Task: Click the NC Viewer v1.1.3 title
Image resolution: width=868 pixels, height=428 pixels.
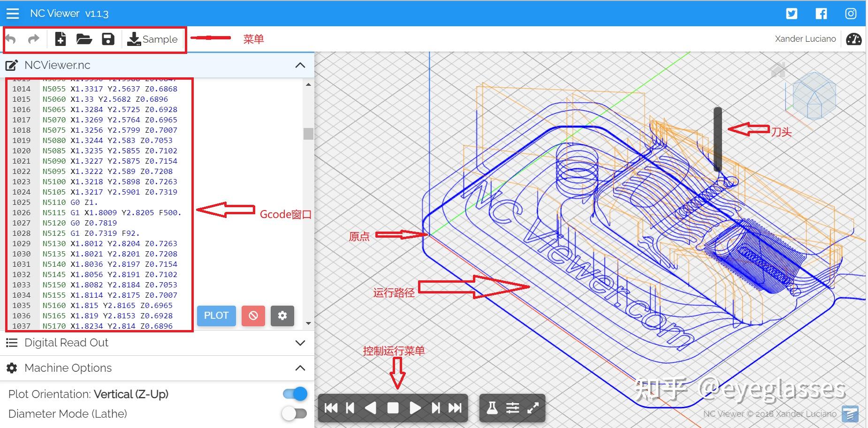Action: [x=69, y=14]
